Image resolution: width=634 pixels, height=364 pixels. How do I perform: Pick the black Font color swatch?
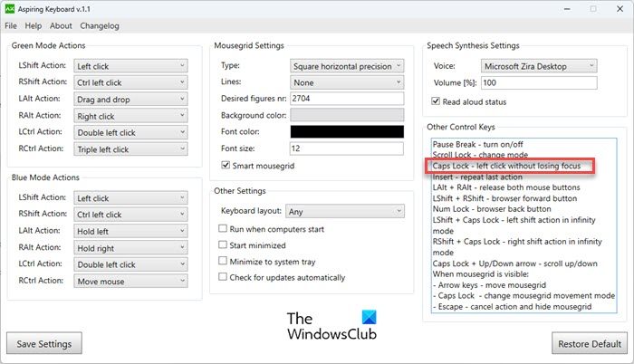coord(347,131)
